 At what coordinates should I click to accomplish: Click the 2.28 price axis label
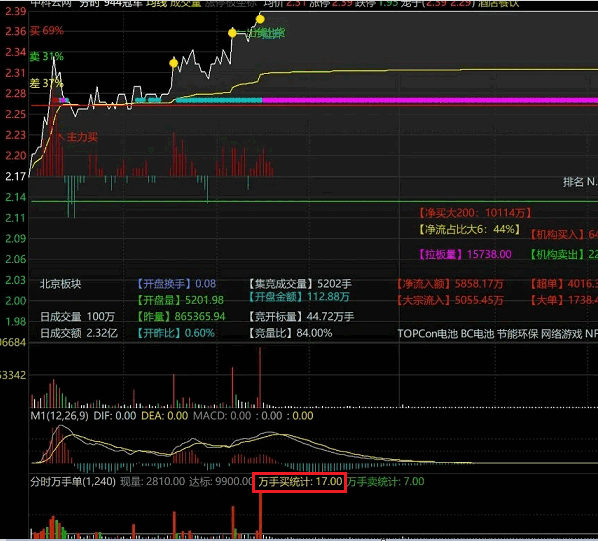coord(16,93)
